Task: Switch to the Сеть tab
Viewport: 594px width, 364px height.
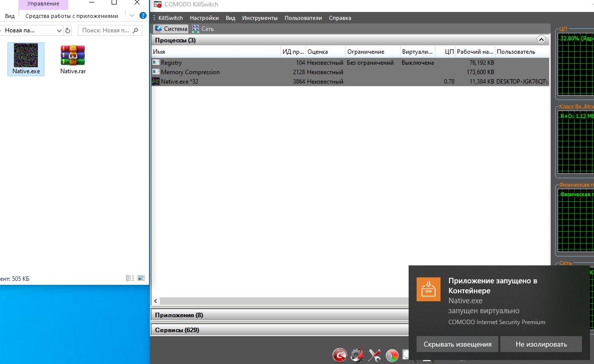Action: pos(203,29)
